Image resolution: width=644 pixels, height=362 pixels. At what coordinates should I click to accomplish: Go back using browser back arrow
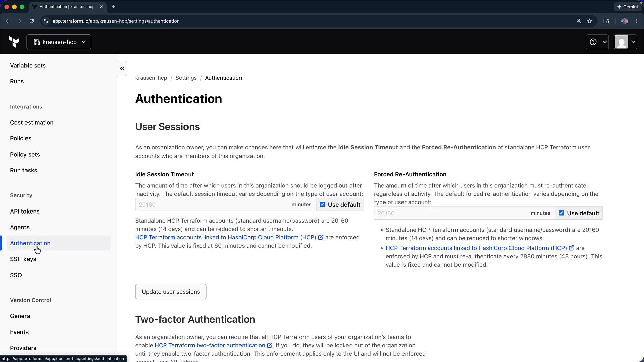pyautogui.click(x=7, y=21)
